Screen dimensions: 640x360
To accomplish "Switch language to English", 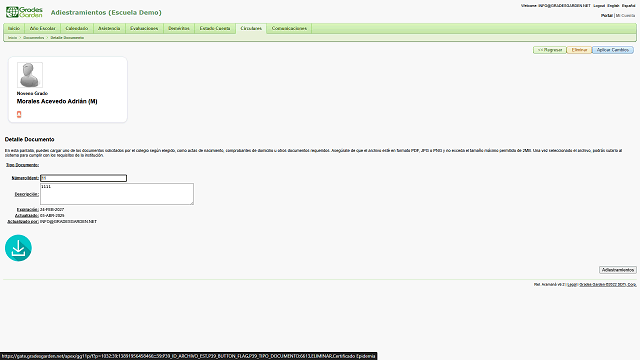I will click(x=613, y=6).
